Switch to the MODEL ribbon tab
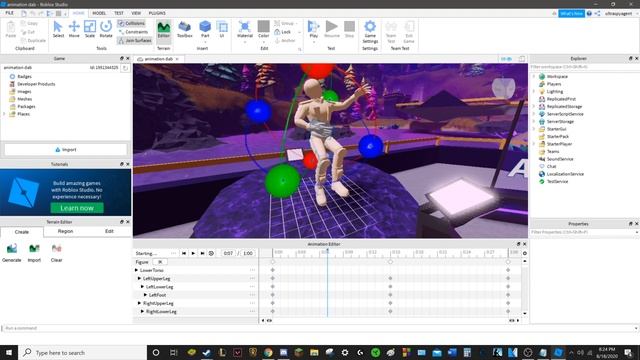The height and width of the screenshot is (360, 640). pos(99,13)
